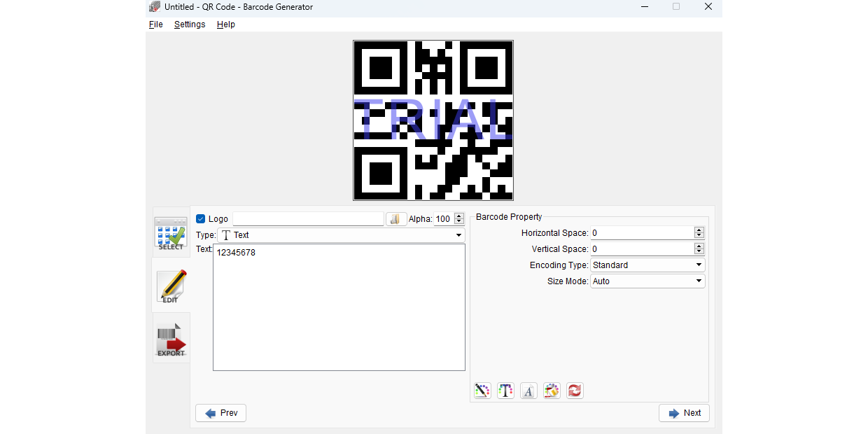Click the pen color icon below Barcode Property

click(x=482, y=391)
